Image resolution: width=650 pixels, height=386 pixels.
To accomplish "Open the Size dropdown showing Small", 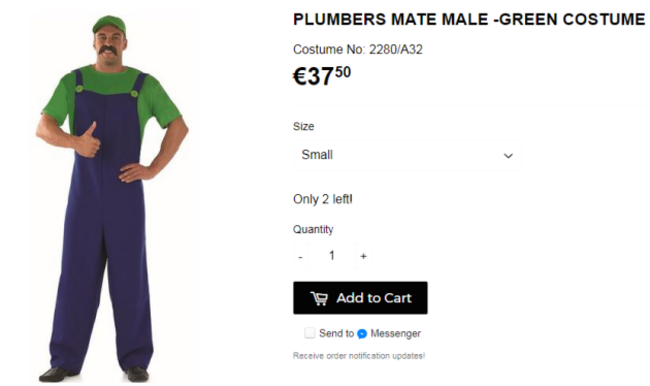I will pyautogui.click(x=407, y=155).
